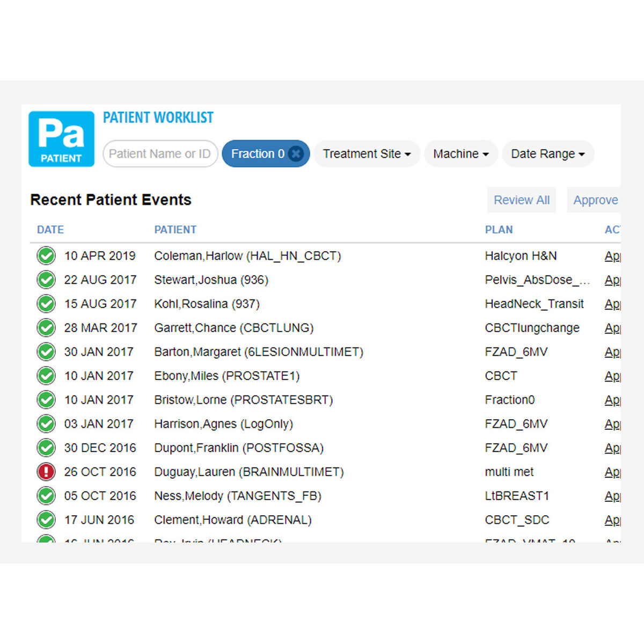
Task: Click the Review All button
Action: [x=522, y=200]
